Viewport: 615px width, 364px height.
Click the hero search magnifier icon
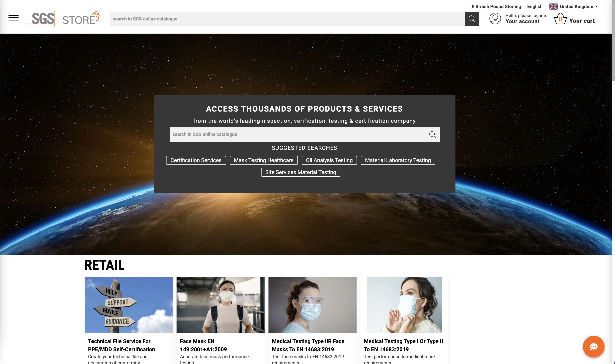[432, 134]
